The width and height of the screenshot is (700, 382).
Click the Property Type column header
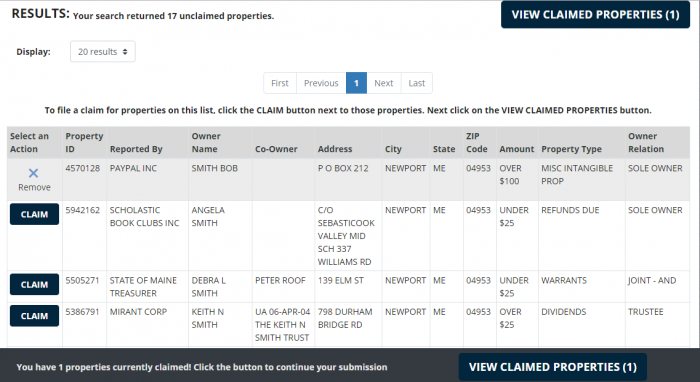point(571,149)
